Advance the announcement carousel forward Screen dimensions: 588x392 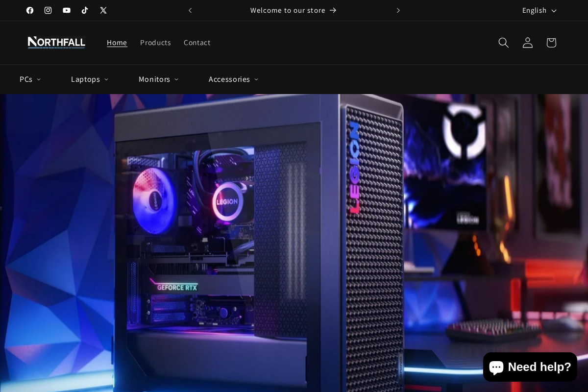coord(398,10)
